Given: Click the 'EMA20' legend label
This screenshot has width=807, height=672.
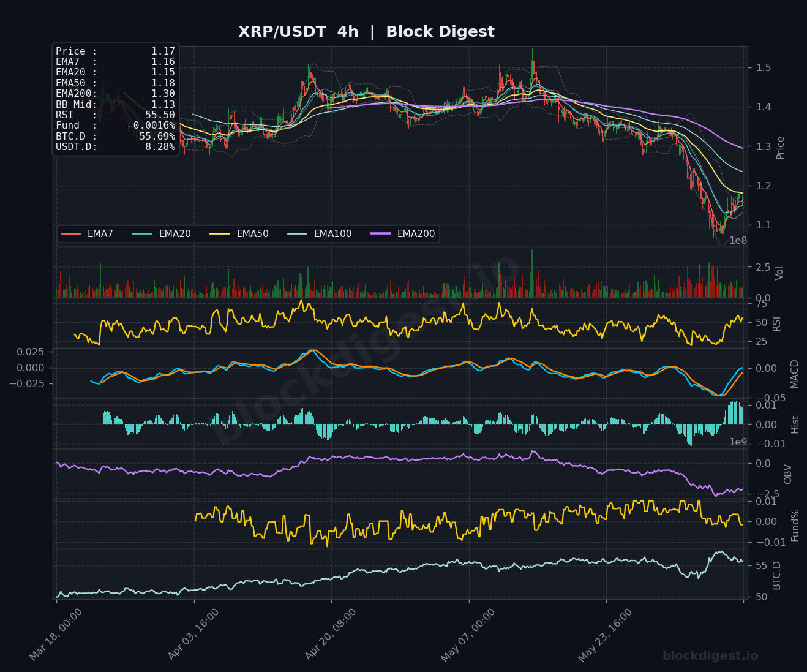Looking at the screenshot, I should [175, 234].
